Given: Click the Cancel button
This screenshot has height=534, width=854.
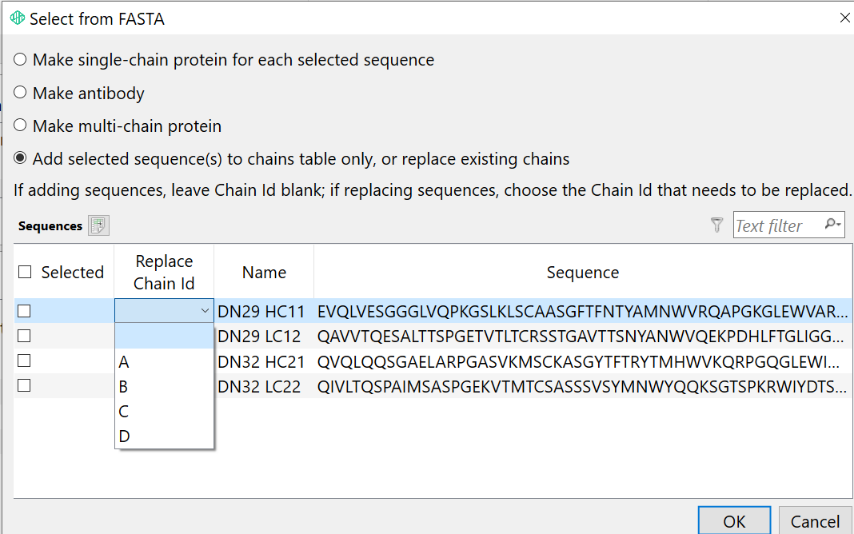Looking at the screenshot, I should click(815, 521).
